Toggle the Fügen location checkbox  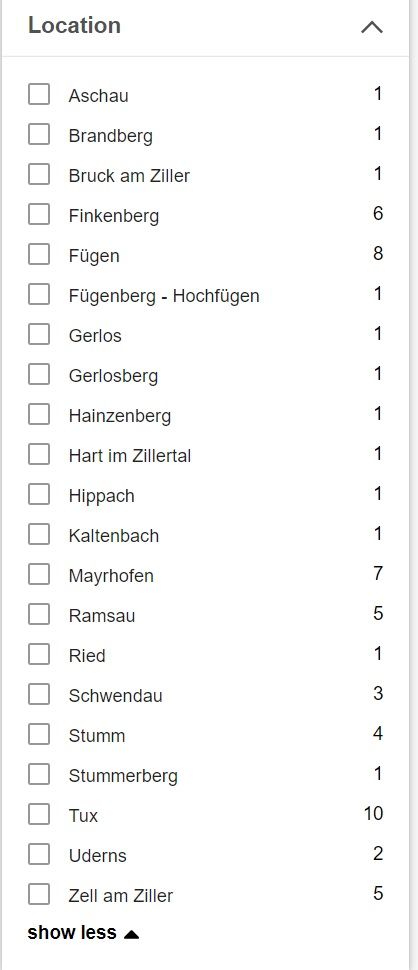tap(39, 254)
